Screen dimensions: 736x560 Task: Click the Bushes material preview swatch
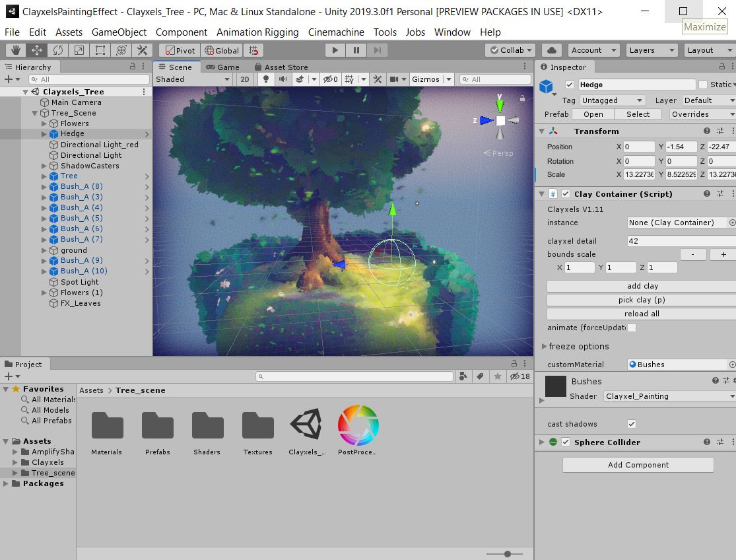tap(555, 387)
